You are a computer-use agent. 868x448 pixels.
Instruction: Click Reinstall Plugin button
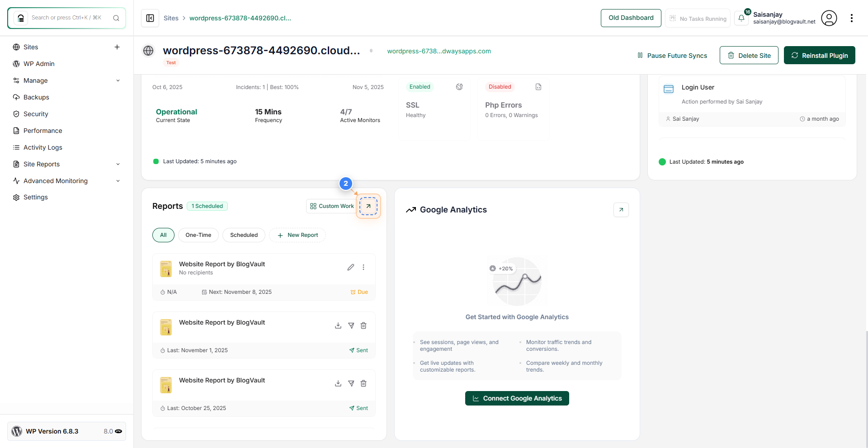(x=819, y=55)
